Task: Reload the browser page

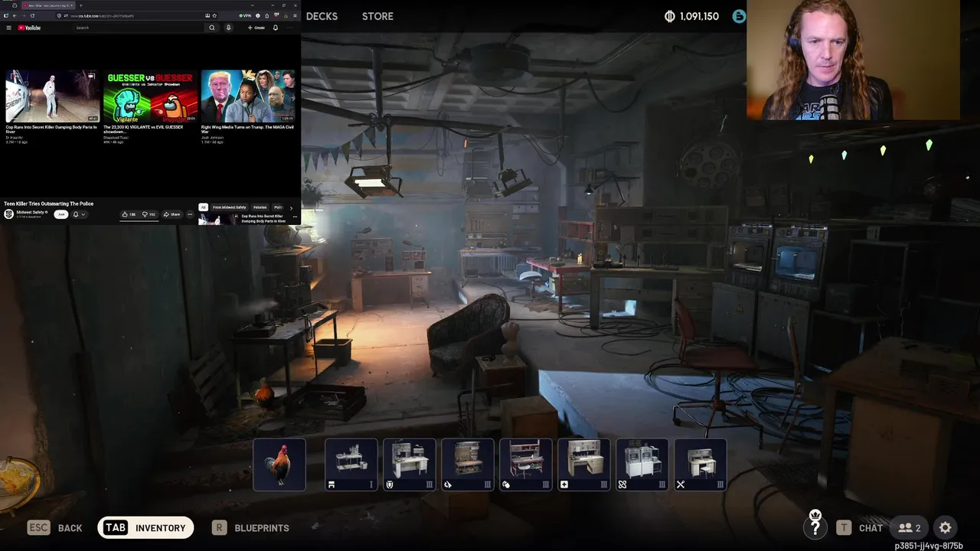Action: coord(32,16)
